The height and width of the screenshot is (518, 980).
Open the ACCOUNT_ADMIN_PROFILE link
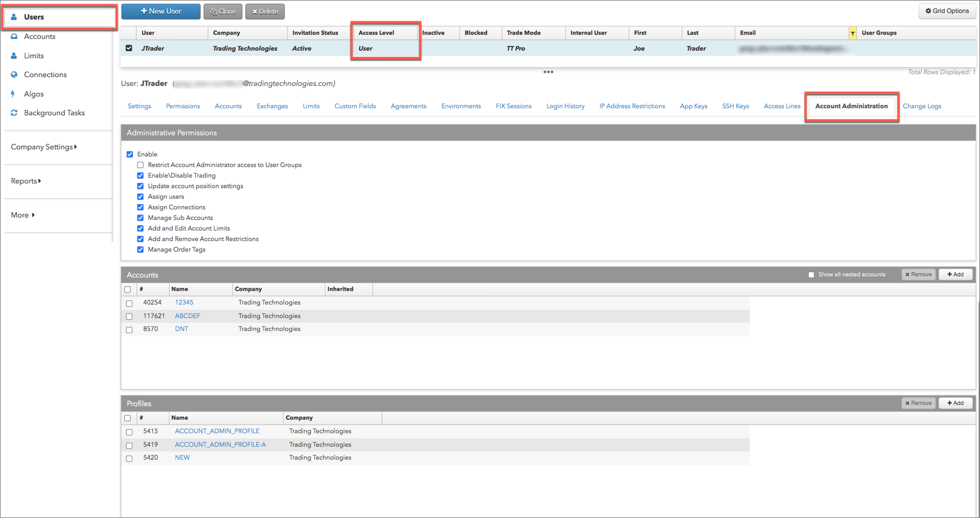point(217,431)
